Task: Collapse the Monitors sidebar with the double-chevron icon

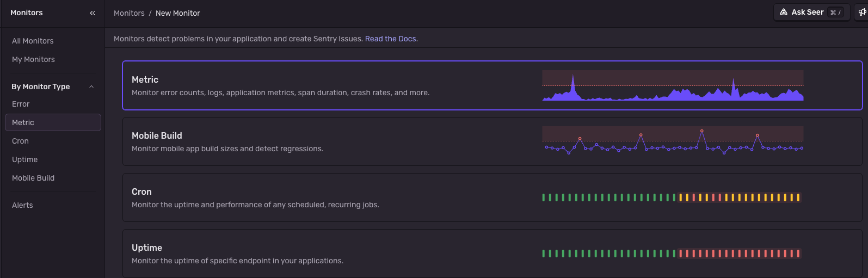Action: coord(93,13)
